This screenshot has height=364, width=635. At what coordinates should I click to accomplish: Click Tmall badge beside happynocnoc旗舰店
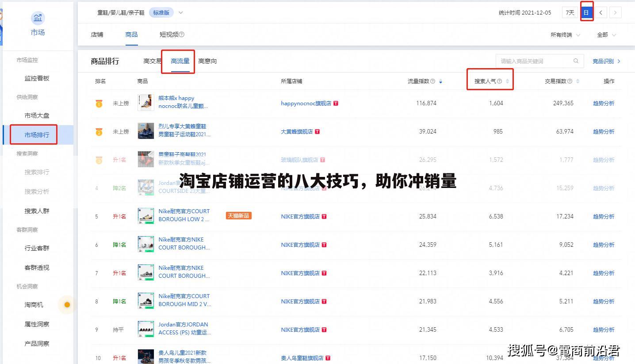tap(336, 103)
